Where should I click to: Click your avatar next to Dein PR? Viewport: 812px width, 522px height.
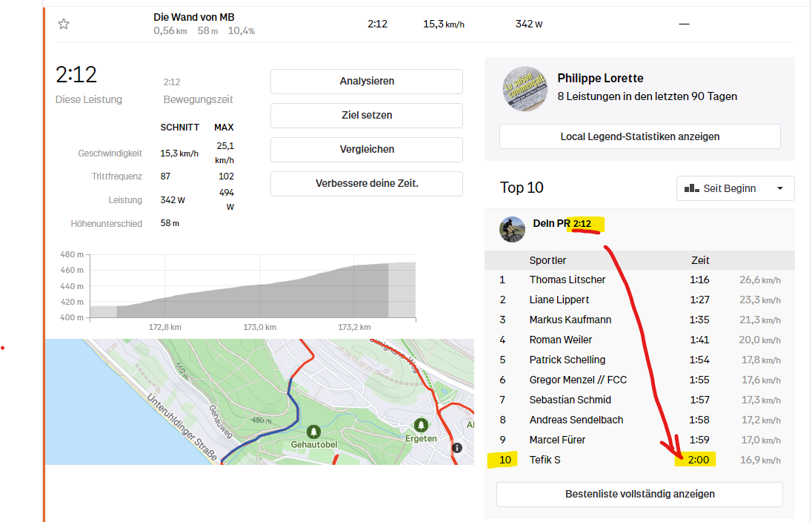coord(512,229)
